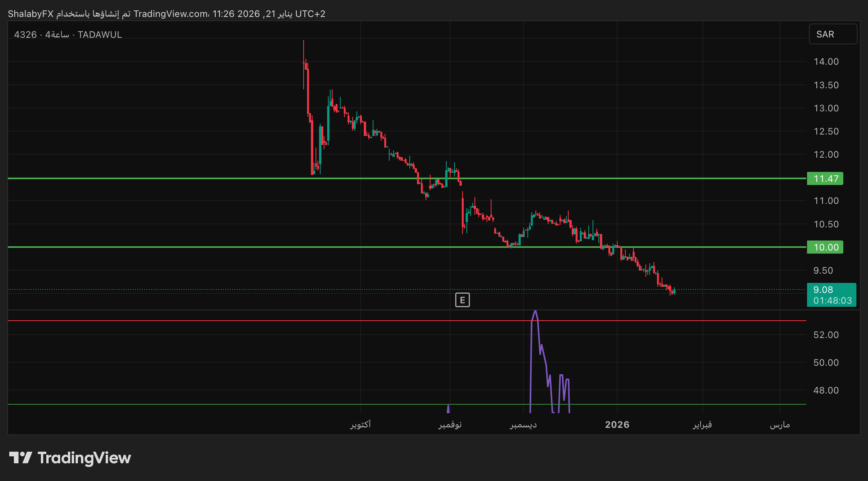Select the مارس label on time axis
Screen dimensions: 868x481
coord(780,425)
